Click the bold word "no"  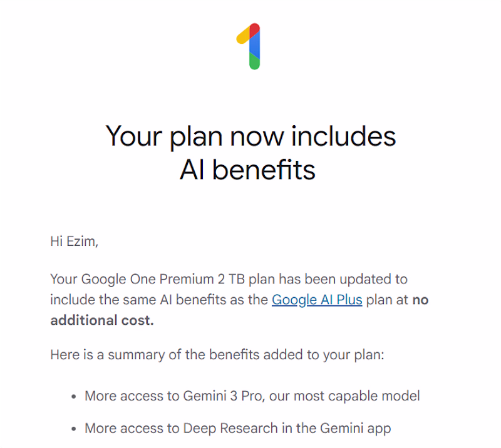coord(420,300)
